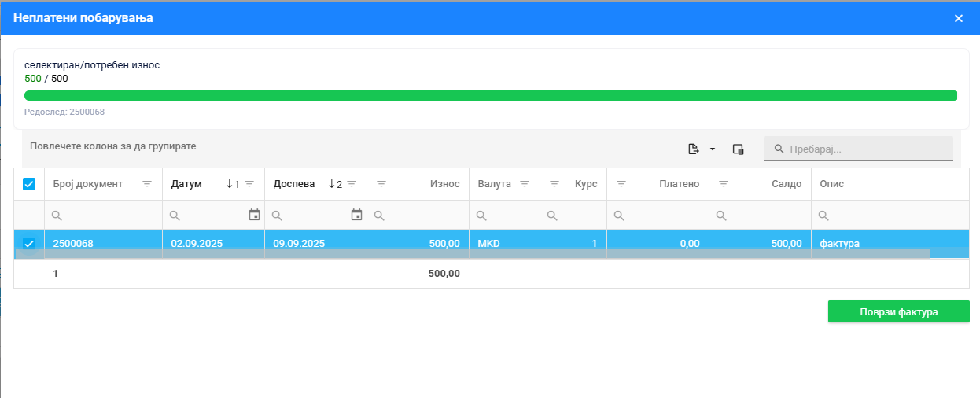Open filter icon on Број документ column
This screenshot has height=398, width=980.
click(147, 184)
